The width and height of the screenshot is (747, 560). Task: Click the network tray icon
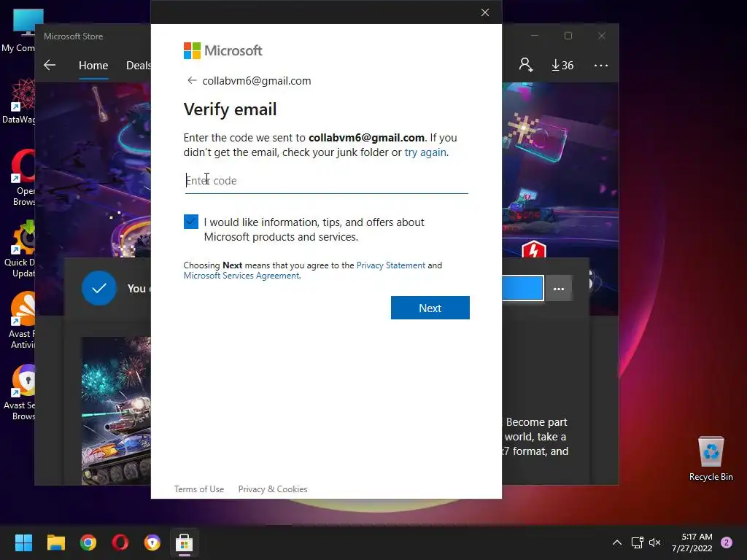point(637,542)
